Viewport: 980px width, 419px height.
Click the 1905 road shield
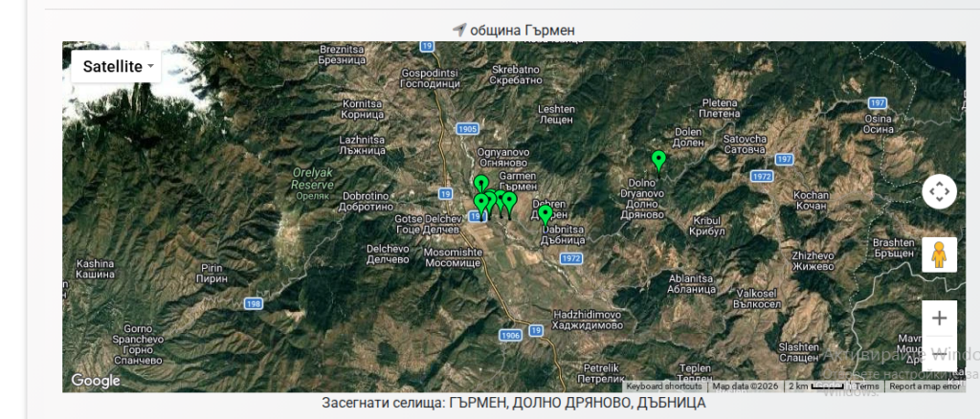pyautogui.click(x=467, y=129)
